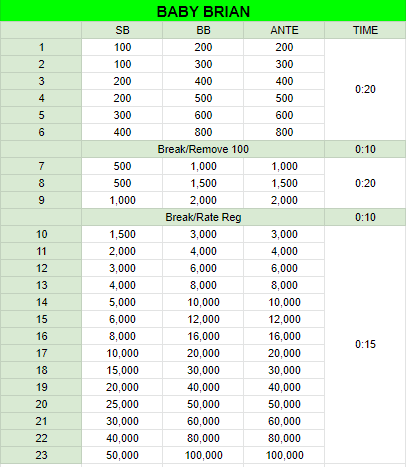
Task: Click level 23 big blind 100,000 cell
Action: point(203,455)
